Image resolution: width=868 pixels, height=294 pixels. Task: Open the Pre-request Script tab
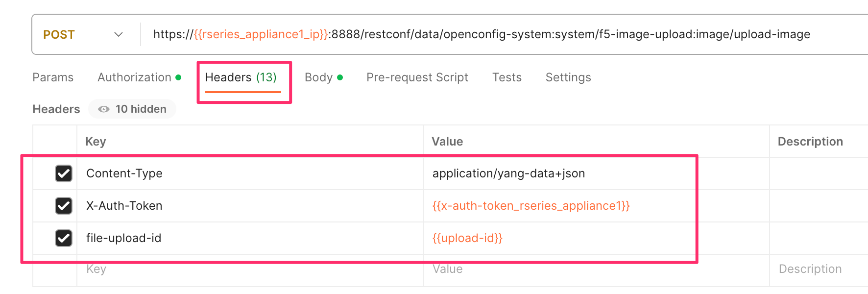[x=417, y=77]
